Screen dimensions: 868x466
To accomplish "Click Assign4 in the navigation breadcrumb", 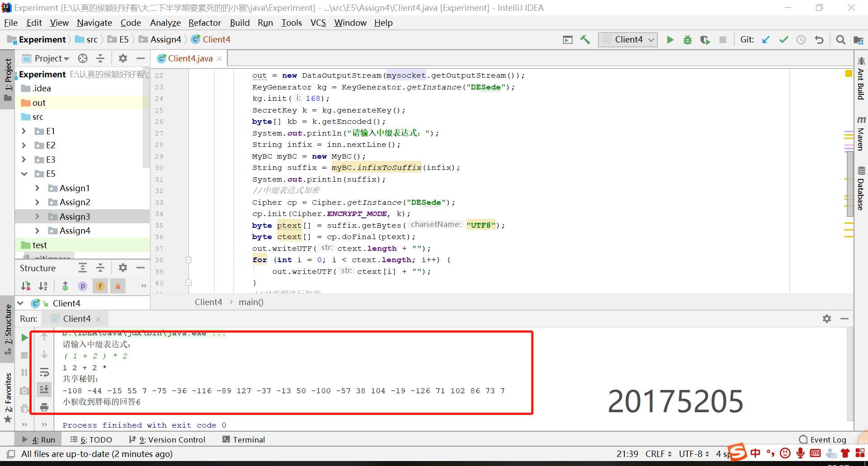I will [x=160, y=40].
